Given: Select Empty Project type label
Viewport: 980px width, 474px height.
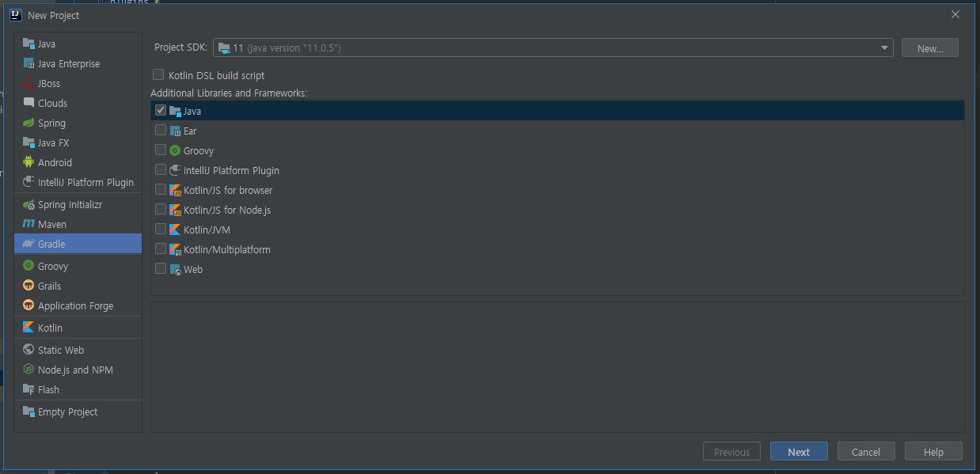Looking at the screenshot, I should pyautogui.click(x=68, y=411).
